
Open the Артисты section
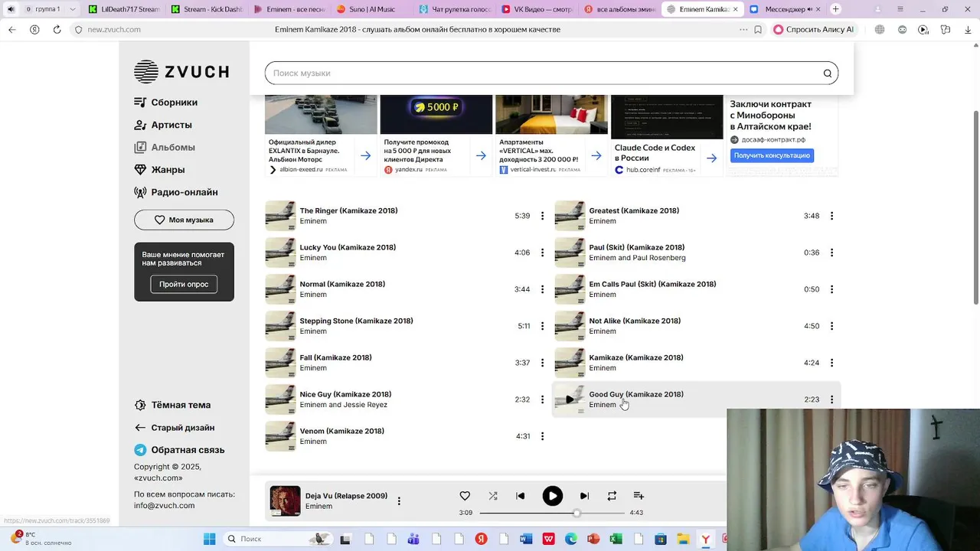pos(163,125)
